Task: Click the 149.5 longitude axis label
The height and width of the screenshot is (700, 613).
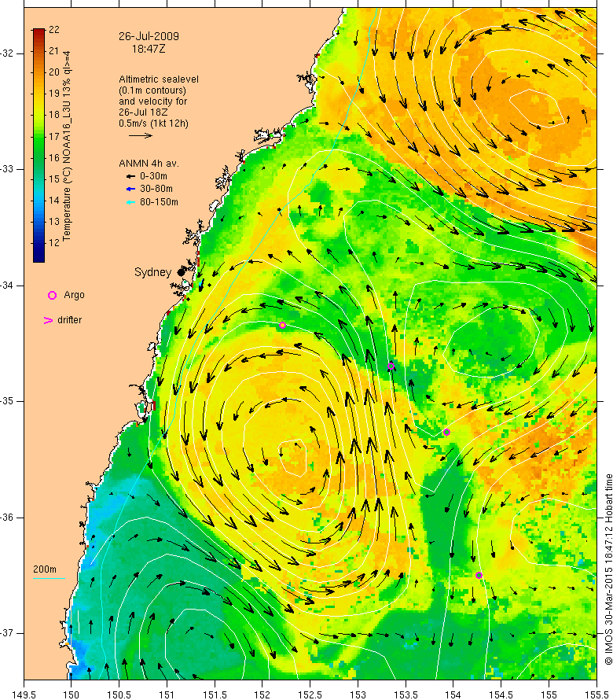Action: point(24,694)
